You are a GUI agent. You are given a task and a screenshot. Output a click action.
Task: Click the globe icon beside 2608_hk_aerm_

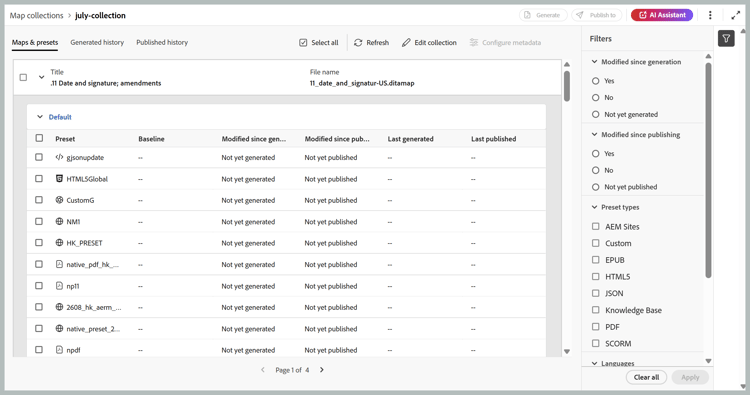59,307
